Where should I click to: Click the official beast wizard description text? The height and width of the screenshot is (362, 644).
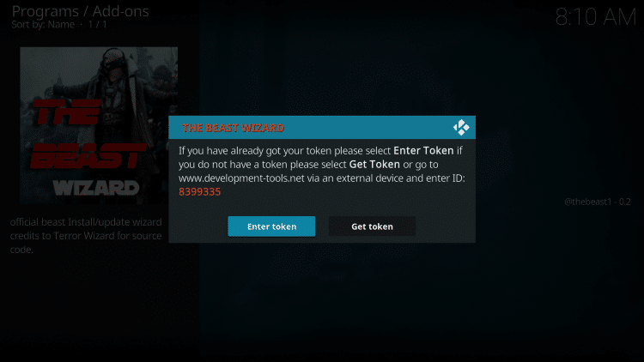coord(86,236)
